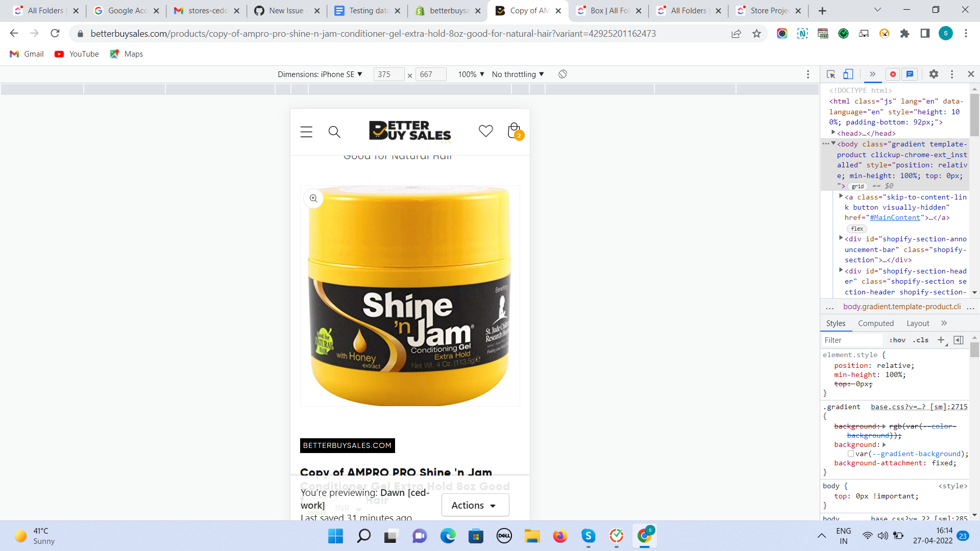
Task: Switch to the Layout tab
Action: click(917, 323)
